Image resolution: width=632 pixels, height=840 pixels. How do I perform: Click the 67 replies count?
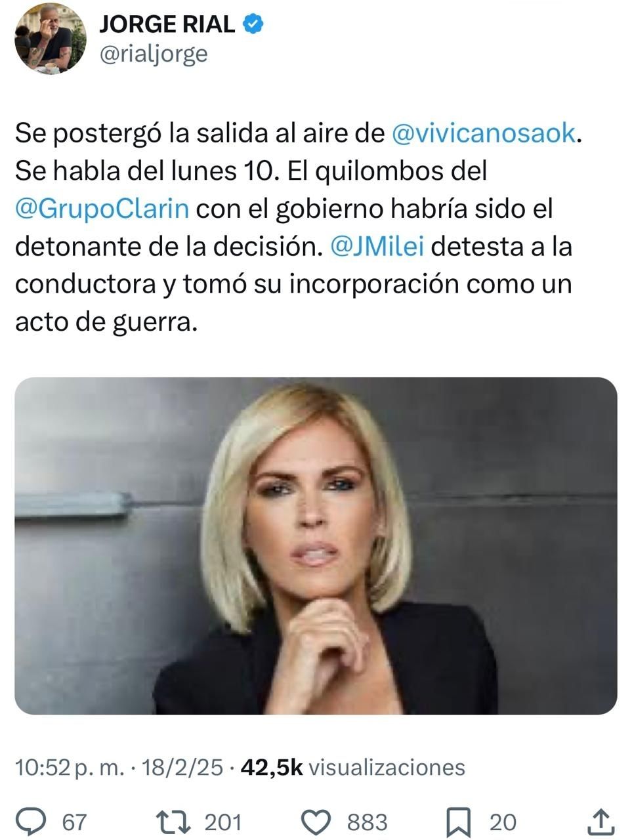[x=74, y=822]
